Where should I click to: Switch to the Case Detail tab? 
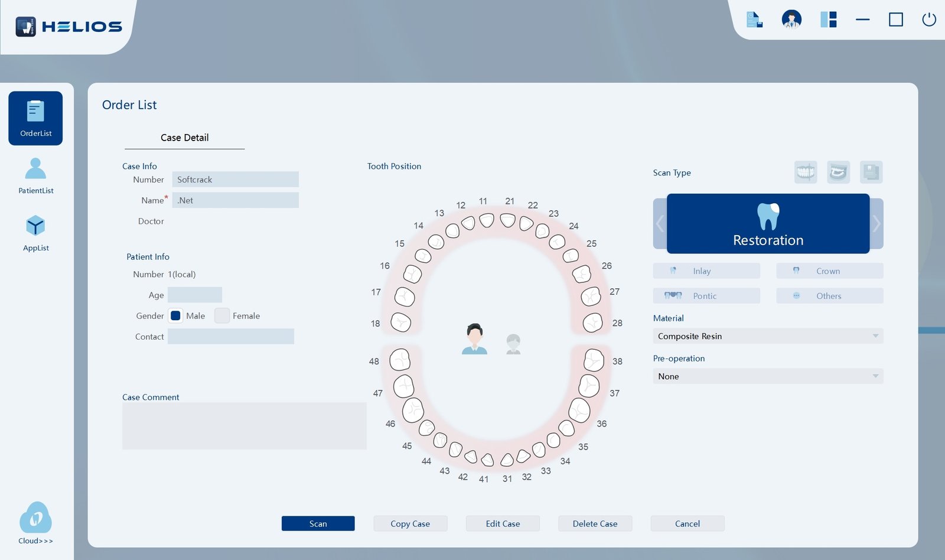coord(184,138)
